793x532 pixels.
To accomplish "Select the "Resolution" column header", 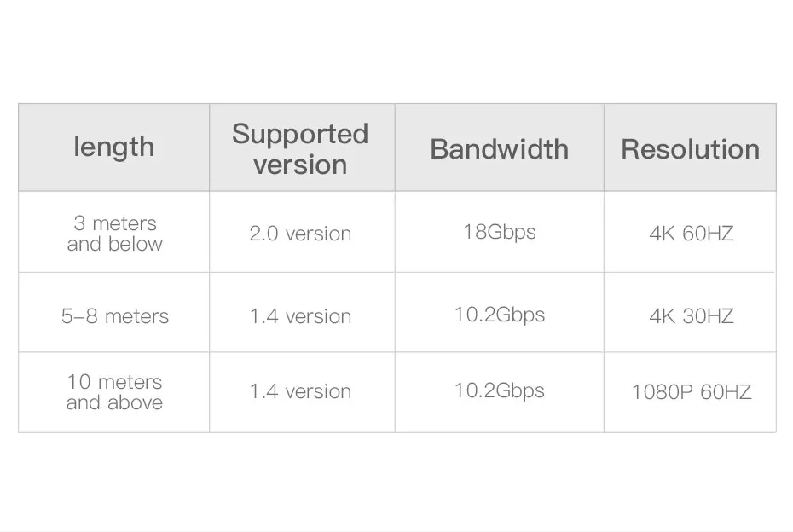I will [690, 148].
